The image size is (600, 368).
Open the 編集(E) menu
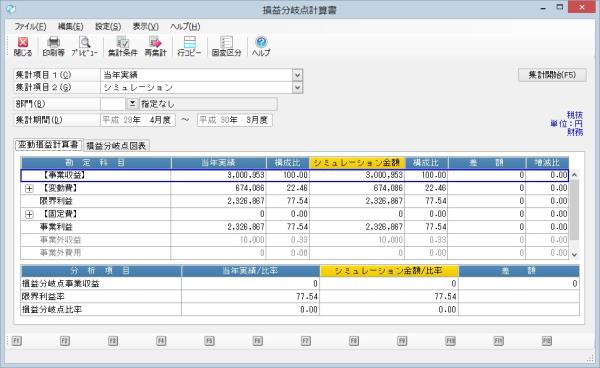[x=70, y=26]
